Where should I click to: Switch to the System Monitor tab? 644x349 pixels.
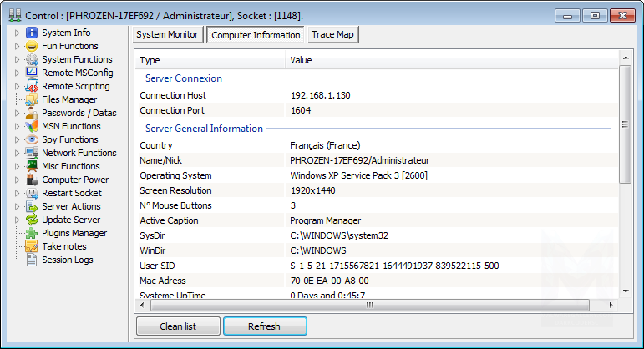pyautogui.click(x=167, y=34)
